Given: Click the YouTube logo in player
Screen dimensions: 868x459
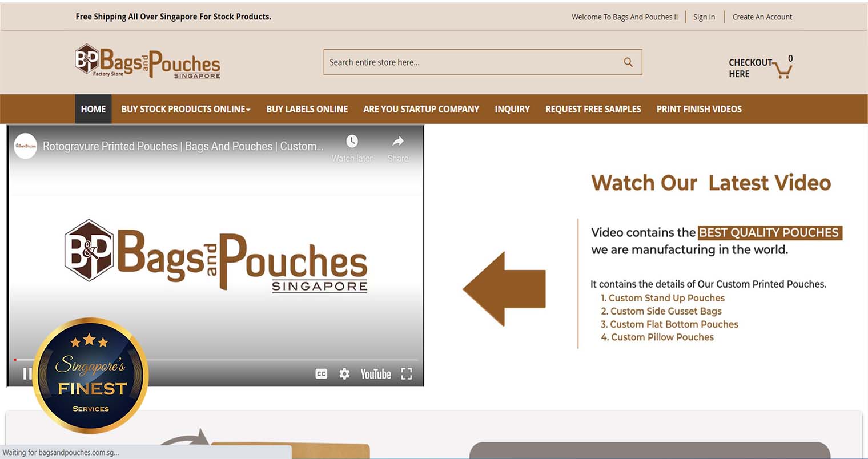Looking at the screenshot, I should (x=376, y=374).
